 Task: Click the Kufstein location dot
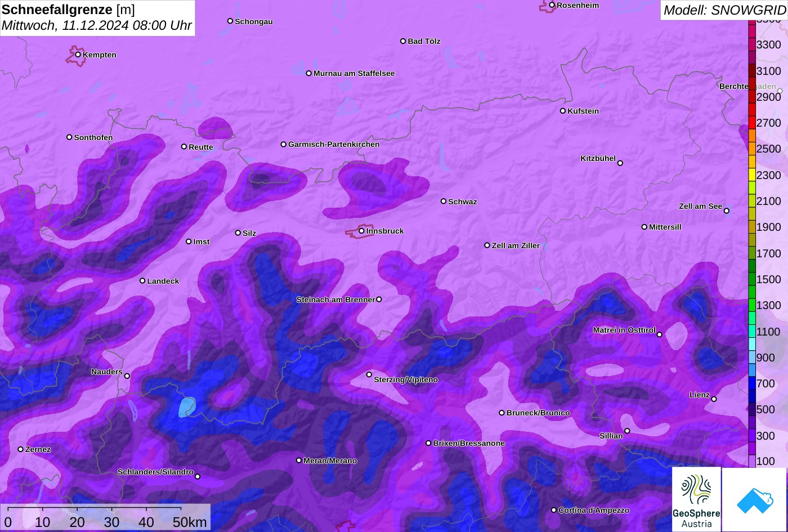(x=563, y=111)
